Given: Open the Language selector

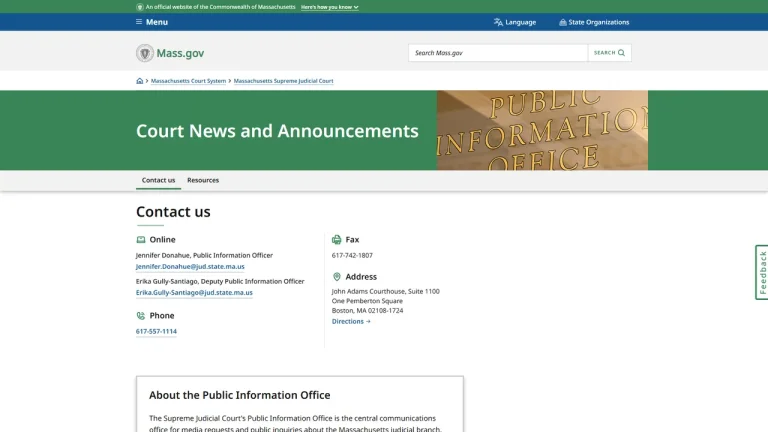Looking at the screenshot, I should pos(515,22).
